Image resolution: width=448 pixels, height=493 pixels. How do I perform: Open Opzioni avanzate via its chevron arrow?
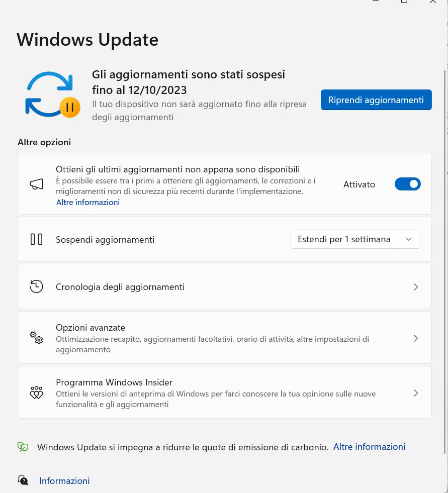[x=416, y=338]
